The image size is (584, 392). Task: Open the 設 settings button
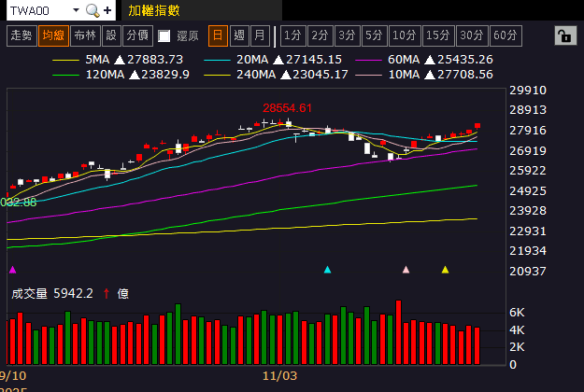[111, 35]
